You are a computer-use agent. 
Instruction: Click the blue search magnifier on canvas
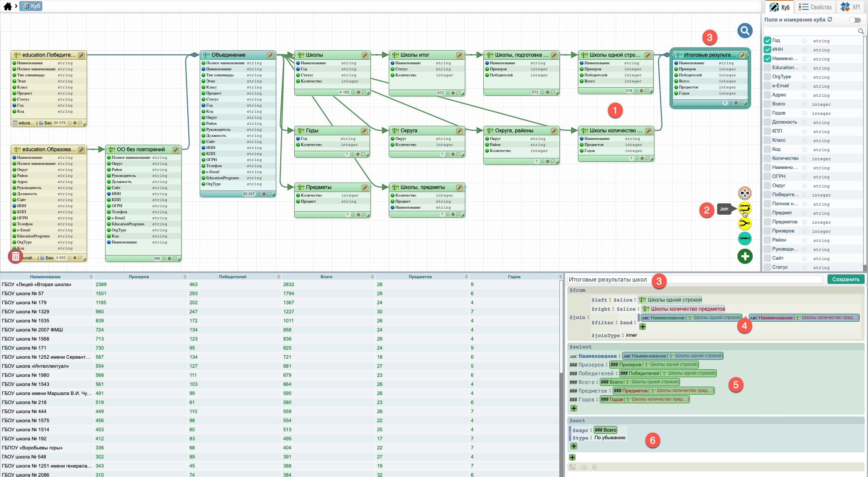(744, 31)
